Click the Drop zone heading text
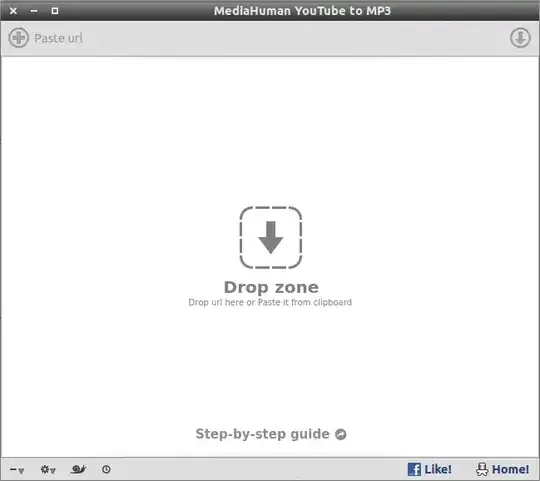Screen dimensions: 540x481 coord(271,287)
